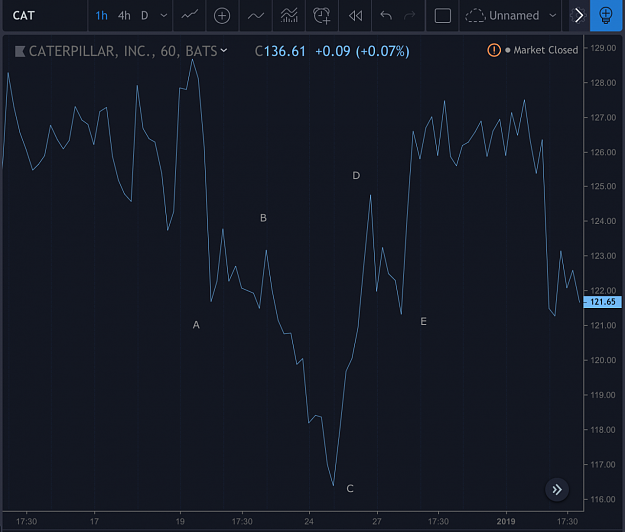
Task: Click the 24 date label on time axis
Action: [x=309, y=521]
